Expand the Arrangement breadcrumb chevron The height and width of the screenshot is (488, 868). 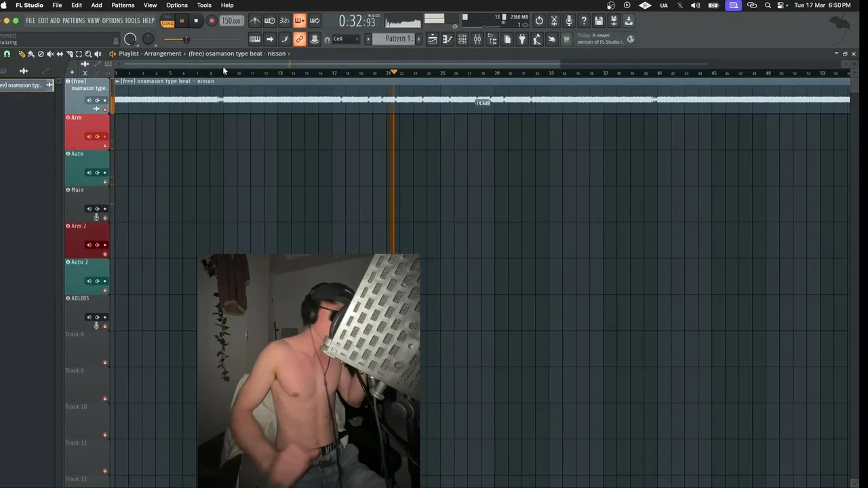coord(184,54)
